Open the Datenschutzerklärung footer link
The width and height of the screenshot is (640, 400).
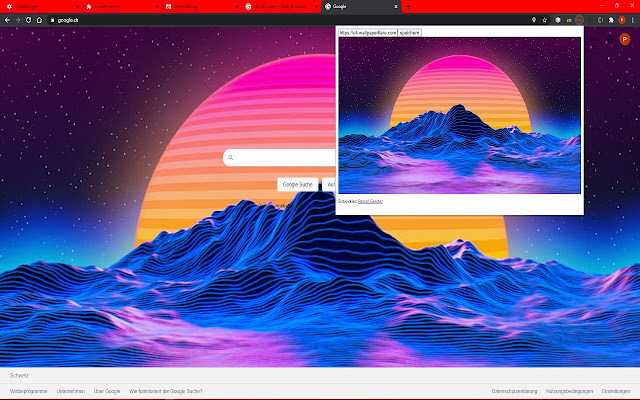click(x=514, y=391)
